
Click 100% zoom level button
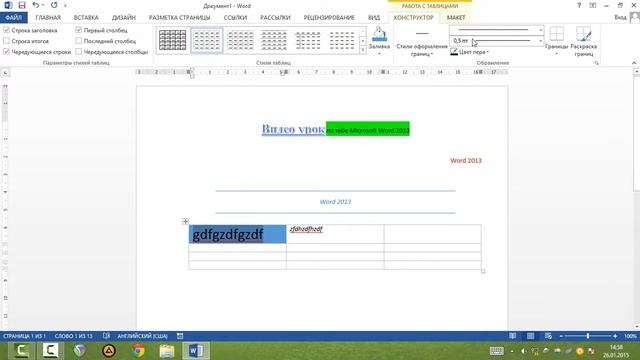point(630,336)
